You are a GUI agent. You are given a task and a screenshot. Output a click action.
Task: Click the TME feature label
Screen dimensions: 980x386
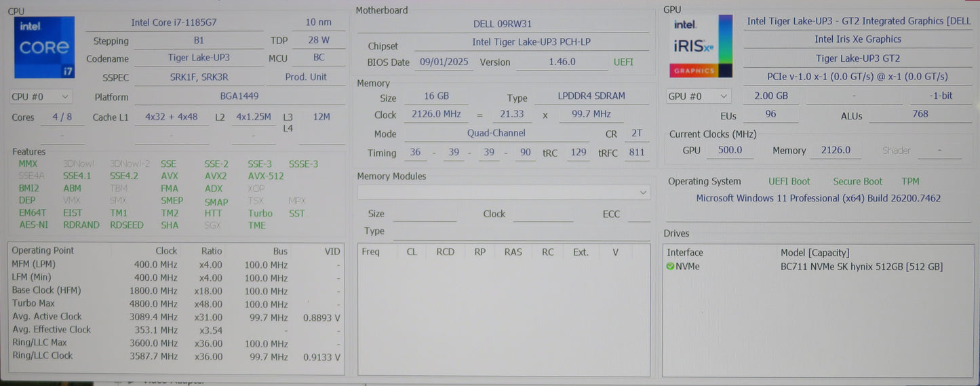tap(257, 225)
